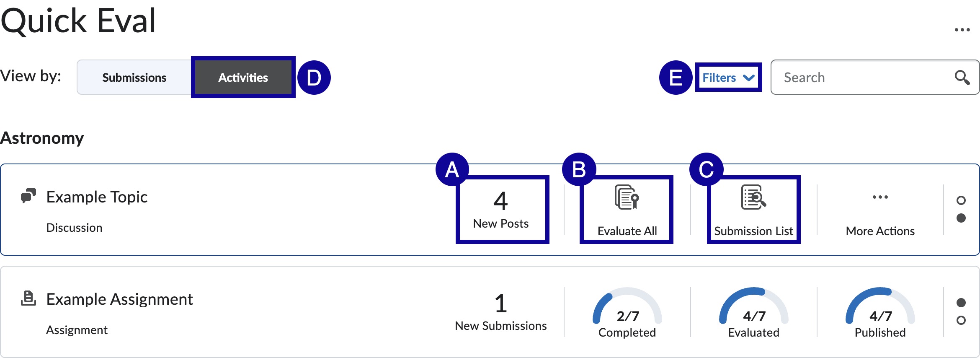This screenshot has width=980, height=358.
Task: Click the search magnifying glass icon
Action: click(x=962, y=77)
